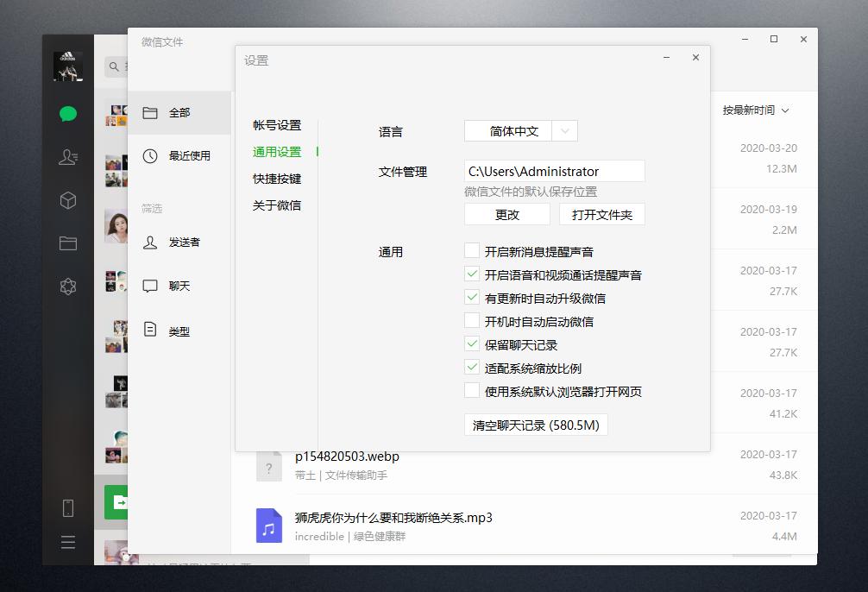Screen dimensions: 868x592
Task: Open the Chats icon in the left sidebar
Action: (x=67, y=113)
